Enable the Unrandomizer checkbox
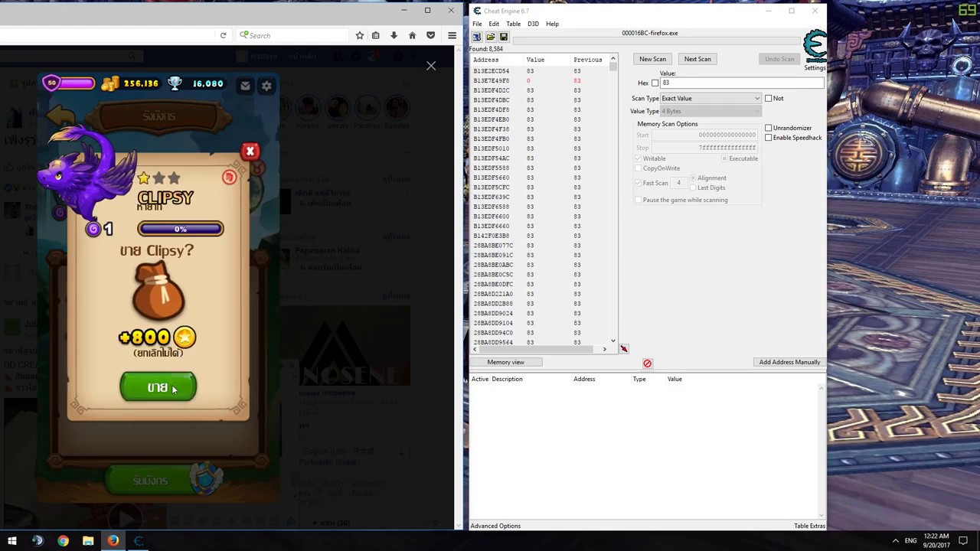The image size is (980, 551). 769,128
